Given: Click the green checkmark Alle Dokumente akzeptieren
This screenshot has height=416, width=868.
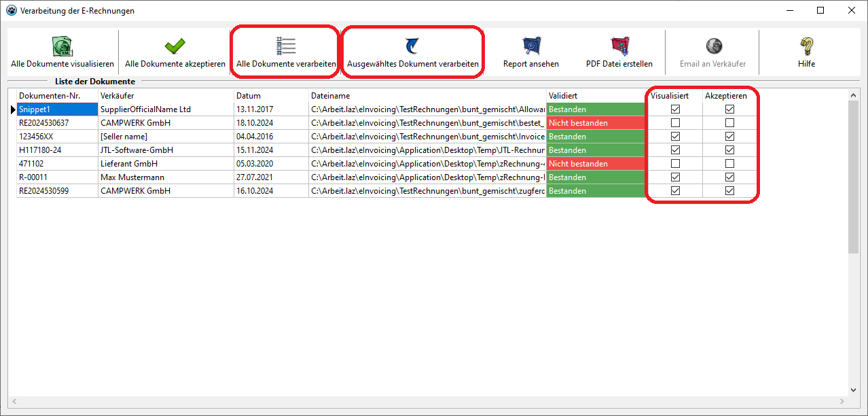Looking at the screenshot, I should click(175, 46).
